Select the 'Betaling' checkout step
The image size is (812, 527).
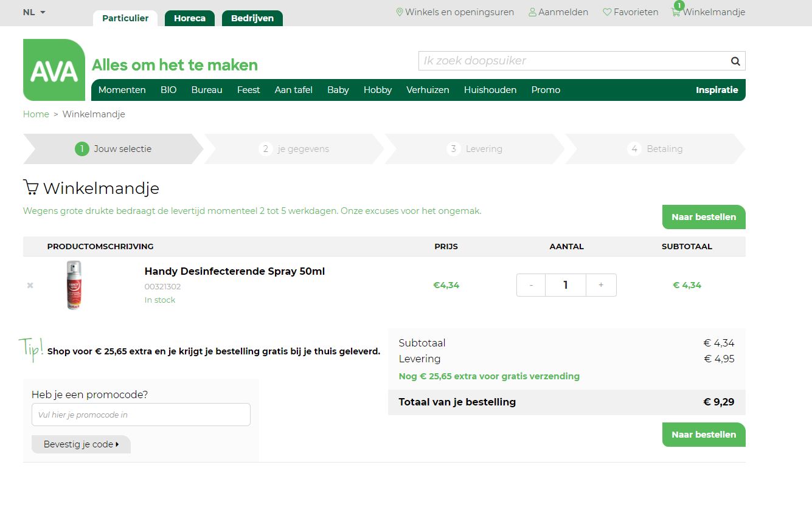655,149
